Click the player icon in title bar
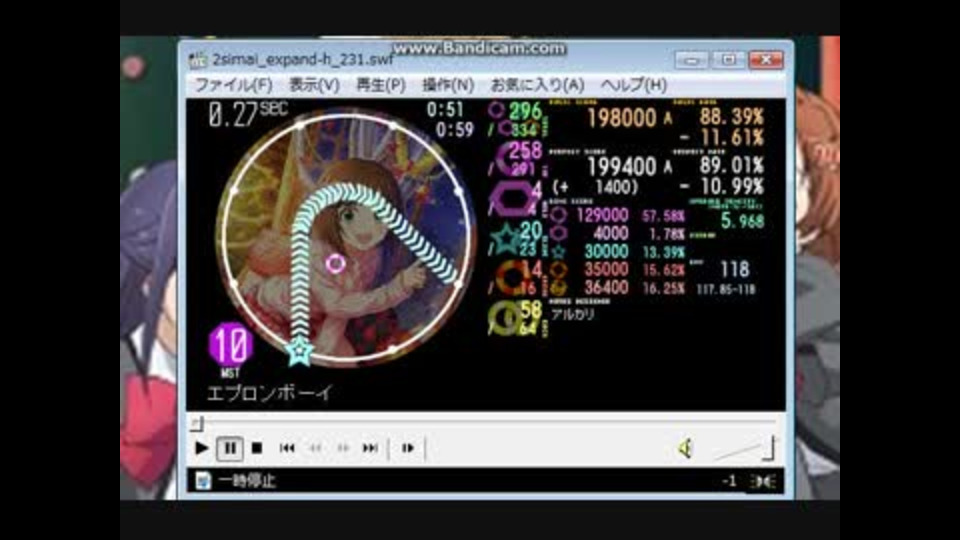 coord(198,59)
